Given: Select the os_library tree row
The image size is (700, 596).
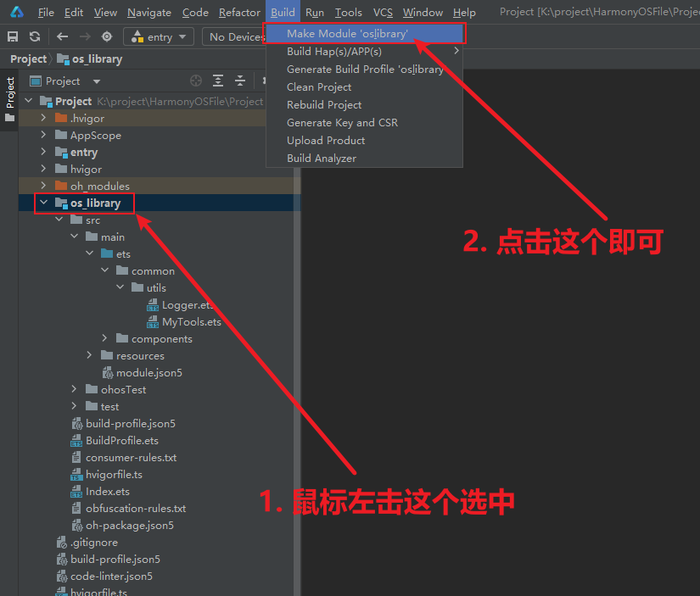Looking at the screenshot, I should (160, 203).
